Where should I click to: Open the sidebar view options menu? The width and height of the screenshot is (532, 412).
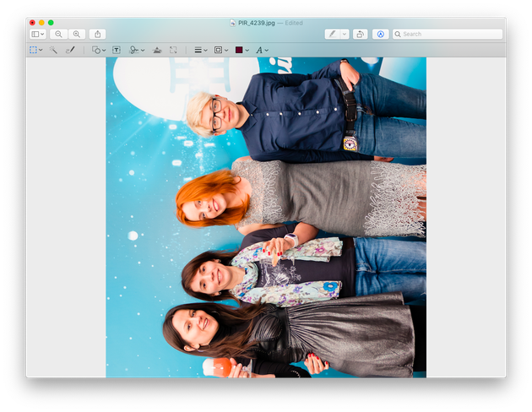tap(38, 35)
